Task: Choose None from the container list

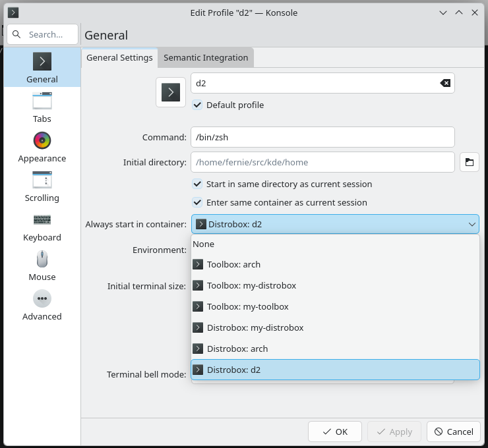Action: click(203, 244)
